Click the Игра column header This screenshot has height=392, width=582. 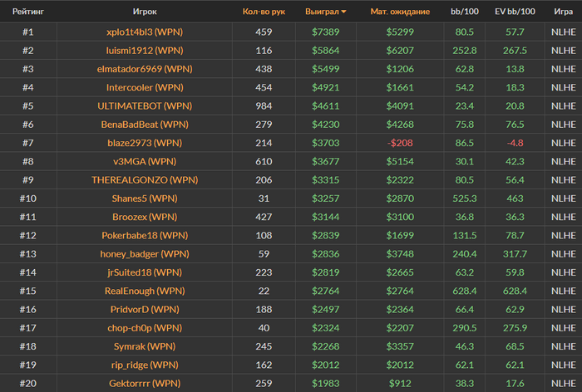(562, 12)
